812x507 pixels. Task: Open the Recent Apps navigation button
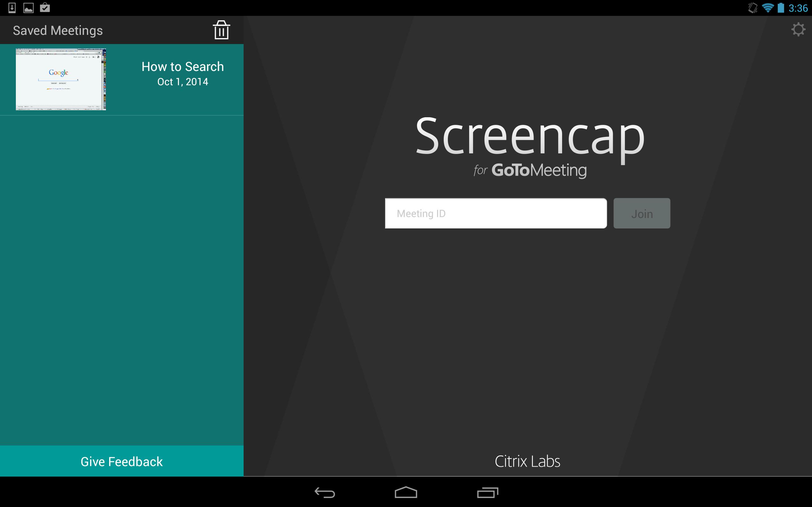(x=488, y=492)
